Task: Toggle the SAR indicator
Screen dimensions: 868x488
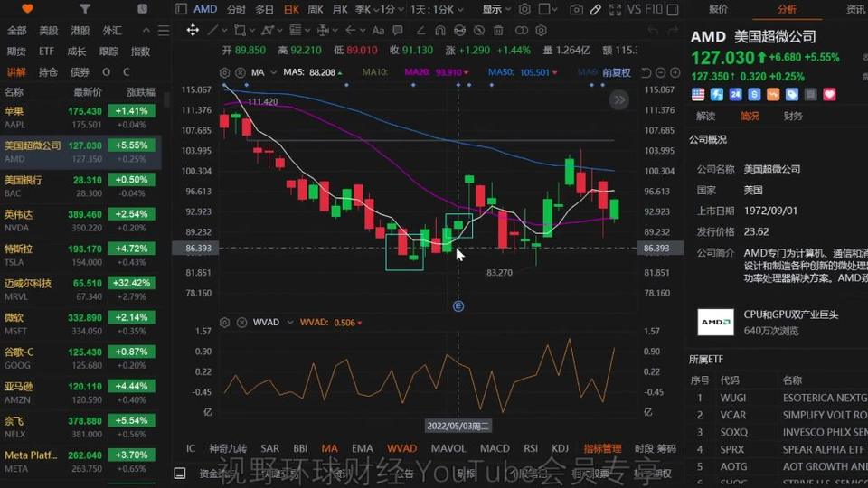Action: (269, 448)
